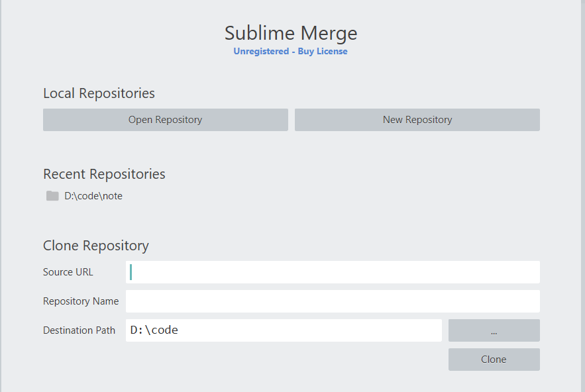This screenshot has width=585, height=392.
Task: Start cloning with the Clone button
Action: (x=494, y=359)
